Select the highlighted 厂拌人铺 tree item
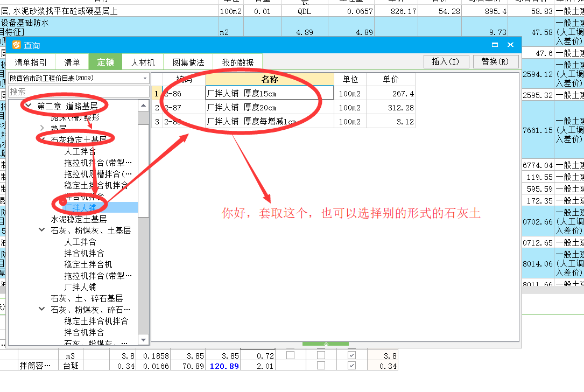The image size is (584, 392). [80, 207]
